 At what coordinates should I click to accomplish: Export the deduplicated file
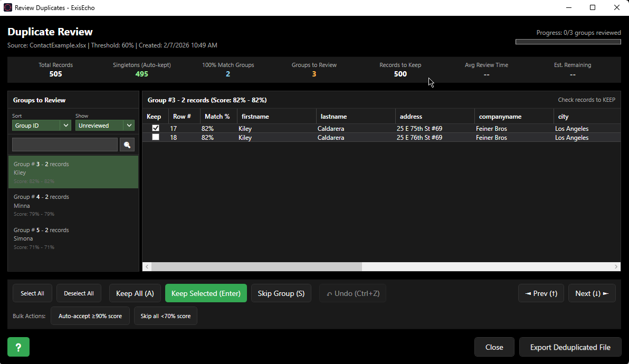tap(570, 347)
